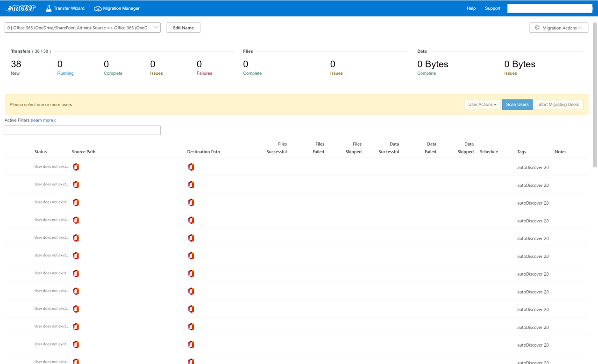This screenshot has width=598, height=364.
Task: Open the User Actions dropdown
Action: (482, 105)
